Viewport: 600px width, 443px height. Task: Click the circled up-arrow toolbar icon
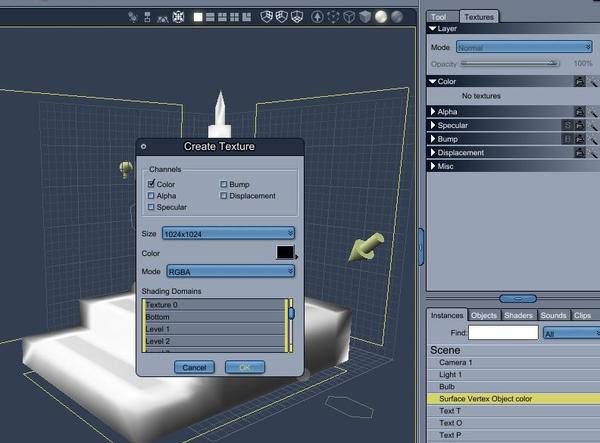pos(317,16)
